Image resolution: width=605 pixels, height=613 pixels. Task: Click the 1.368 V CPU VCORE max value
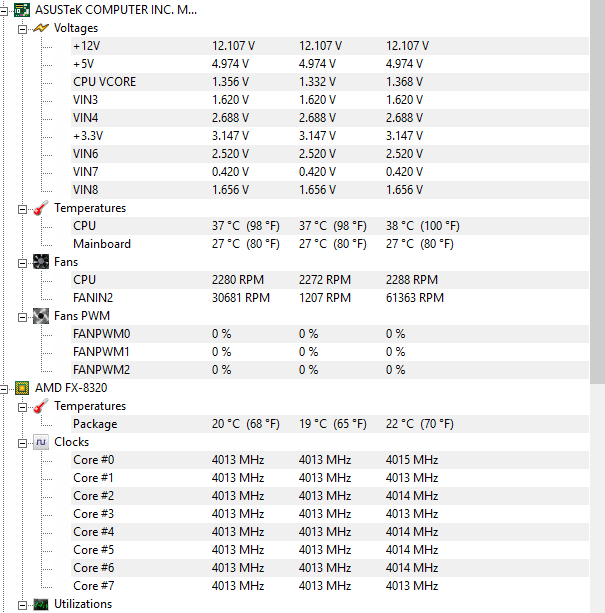coord(404,82)
